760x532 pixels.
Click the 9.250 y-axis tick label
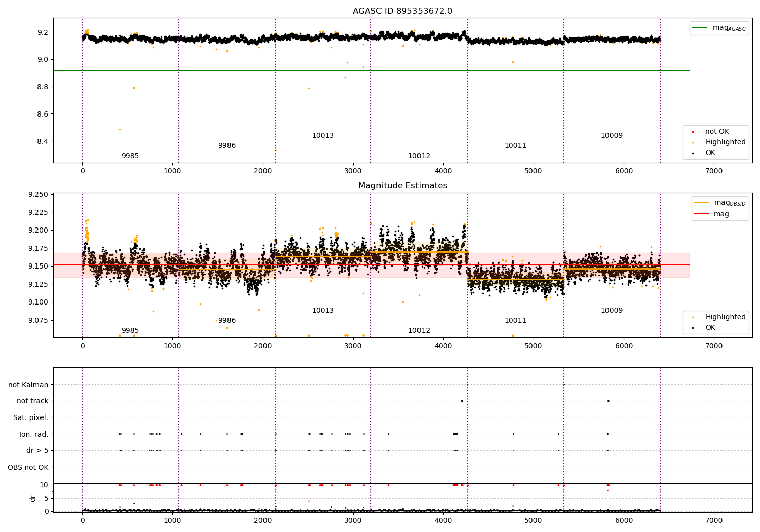tap(39, 195)
